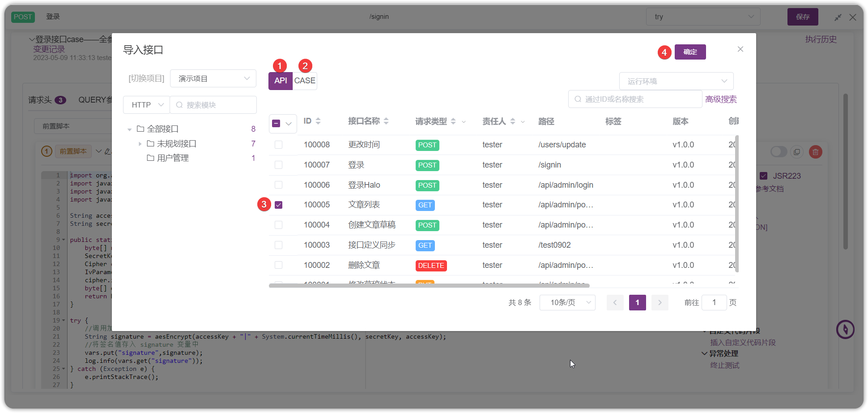The image size is (868, 413).
Task: Check the box for 100003 接口定义同步
Action: (x=278, y=245)
